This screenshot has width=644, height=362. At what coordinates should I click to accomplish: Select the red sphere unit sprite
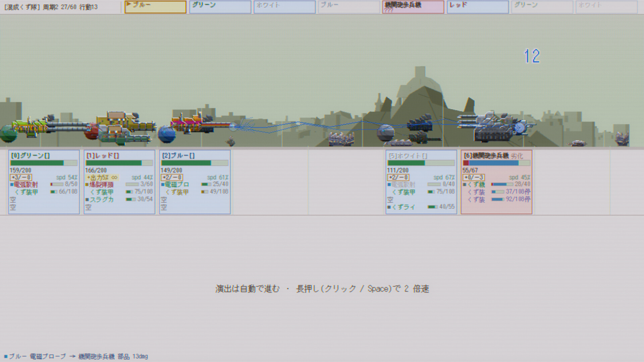pyautogui.click(x=91, y=131)
